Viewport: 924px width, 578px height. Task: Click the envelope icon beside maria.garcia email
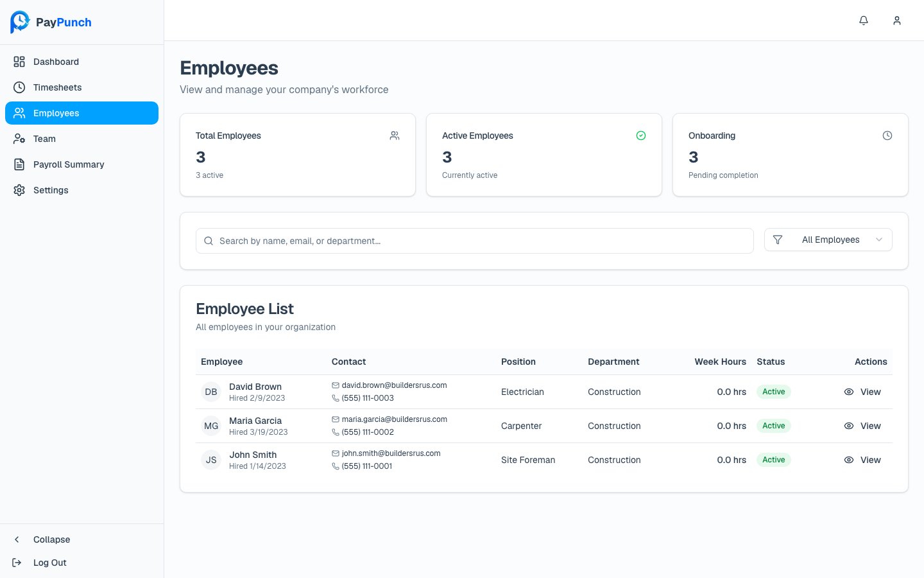click(336, 419)
